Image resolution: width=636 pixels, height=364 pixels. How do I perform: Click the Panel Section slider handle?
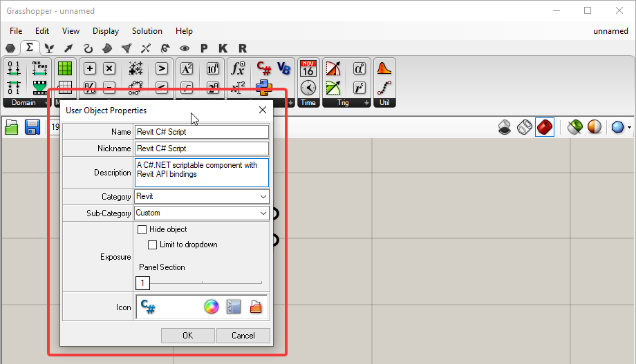[x=142, y=283]
